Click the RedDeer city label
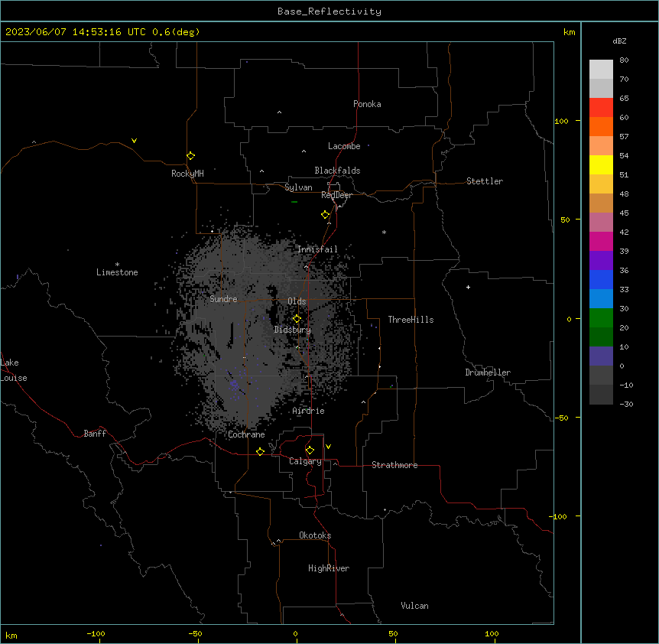Image resolution: width=659 pixels, height=644 pixels. (336, 195)
